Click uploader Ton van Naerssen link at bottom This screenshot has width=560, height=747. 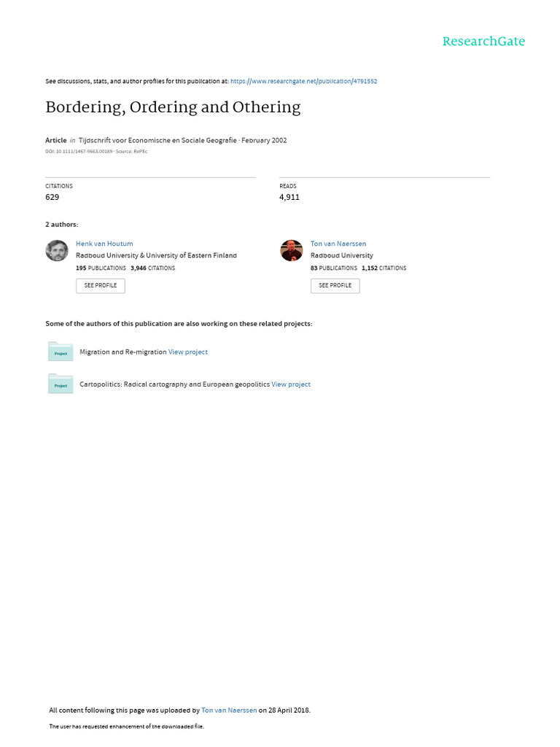[x=229, y=710]
